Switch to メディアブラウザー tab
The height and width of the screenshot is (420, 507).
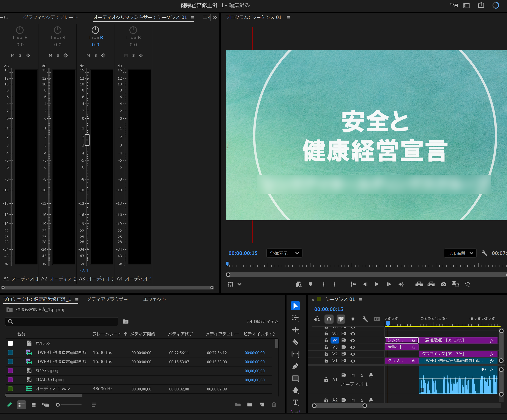(x=107, y=299)
